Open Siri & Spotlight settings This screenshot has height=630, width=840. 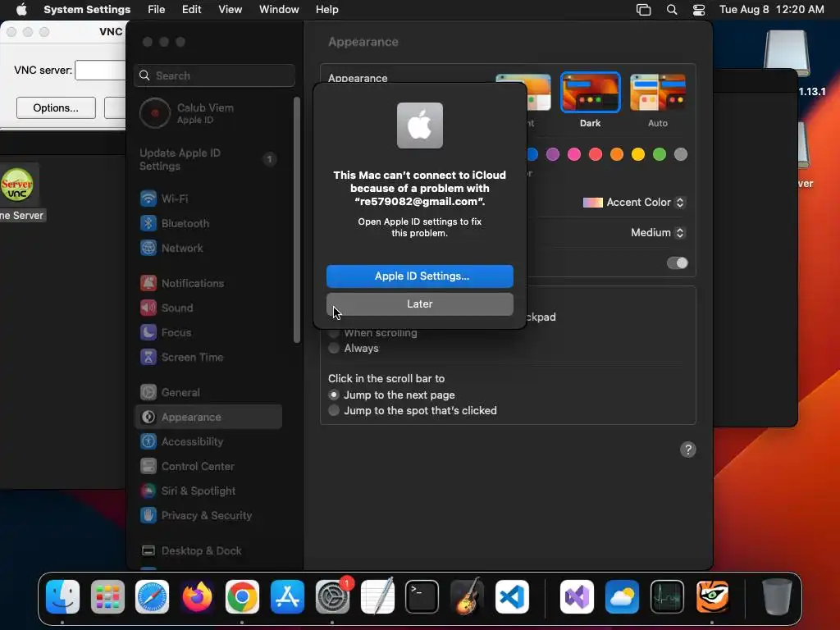point(208,491)
